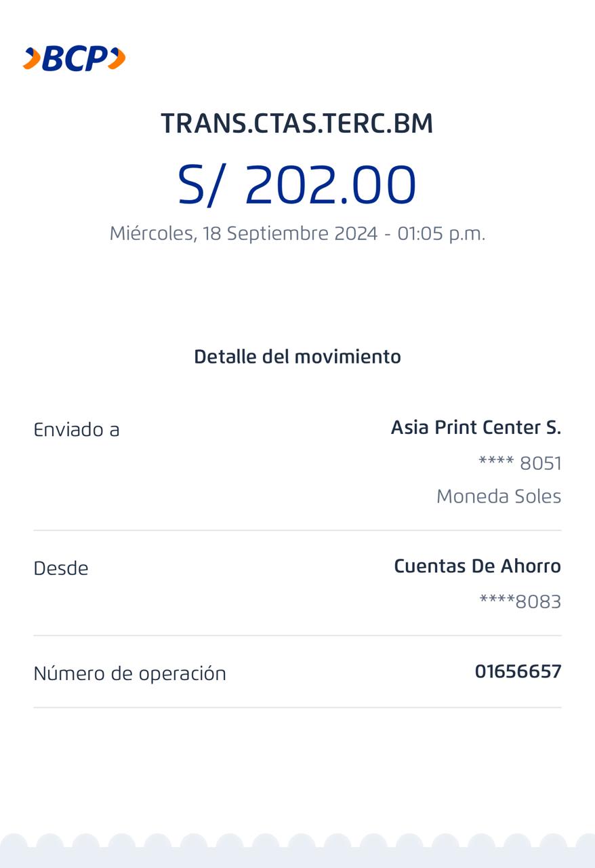Click the Detalle del movimiento heading
The height and width of the screenshot is (868, 595).
297,357
